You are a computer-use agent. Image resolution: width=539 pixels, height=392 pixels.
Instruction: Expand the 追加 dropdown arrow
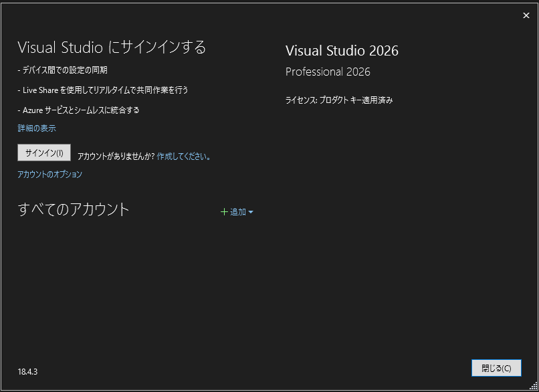tap(251, 211)
